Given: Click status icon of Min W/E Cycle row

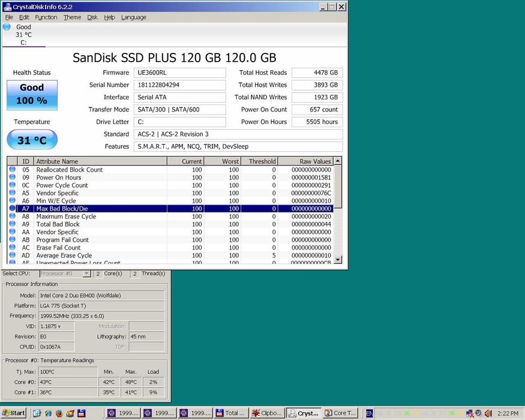Looking at the screenshot, I should pos(13,200).
